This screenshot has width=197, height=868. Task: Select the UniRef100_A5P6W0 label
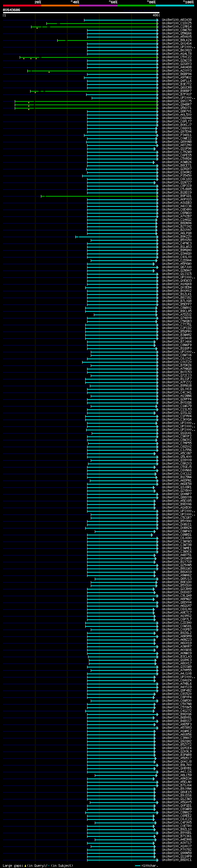pyautogui.click(x=176, y=264)
